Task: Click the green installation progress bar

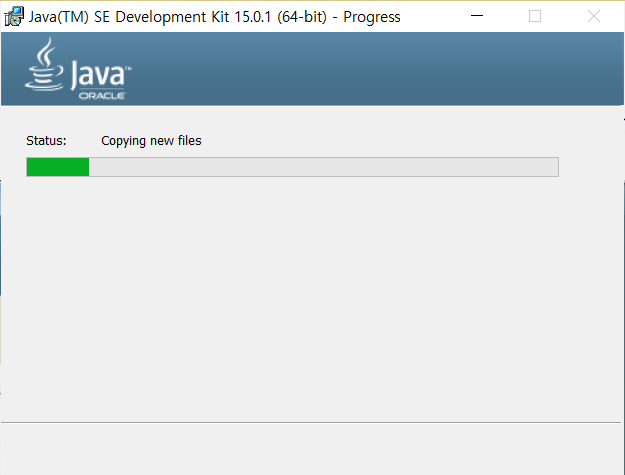Action: coord(292,167)
